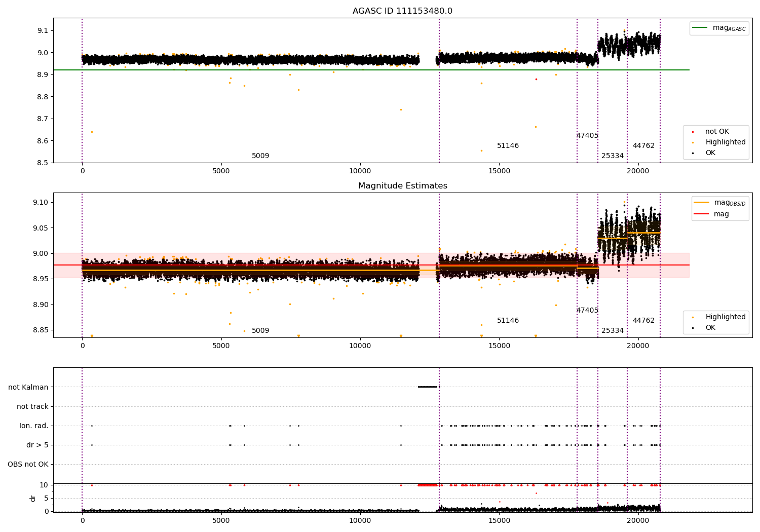The width and height of the screenshot is (760, 532).
Task: Click the obsid label 5009 in top plot
Action: coord(260,156)
